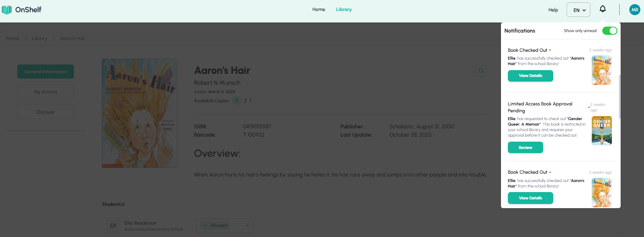644x237 pixels.
Task: Click the OnShelf logo icon
Action: pos(6,10)
